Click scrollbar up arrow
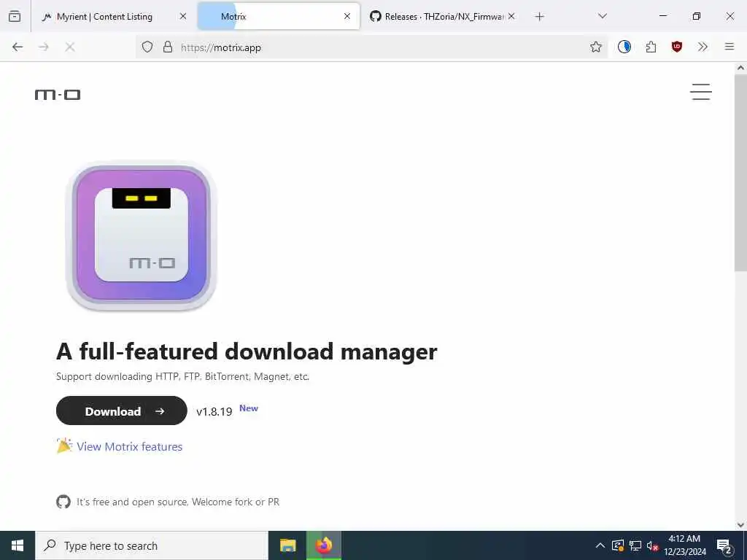This screenshot has width=747, height=560. [x=740, y=68]
